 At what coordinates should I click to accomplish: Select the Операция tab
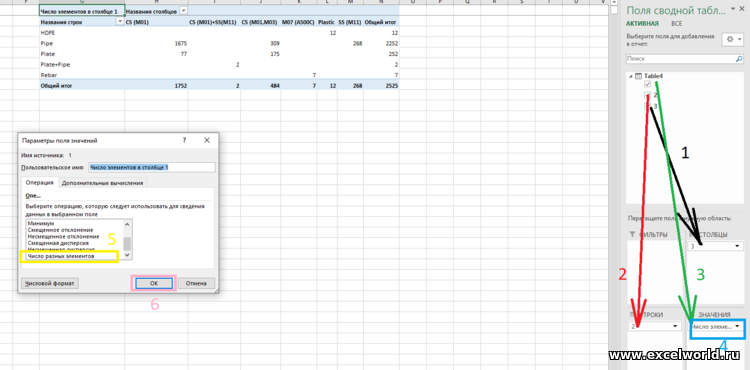40,183
